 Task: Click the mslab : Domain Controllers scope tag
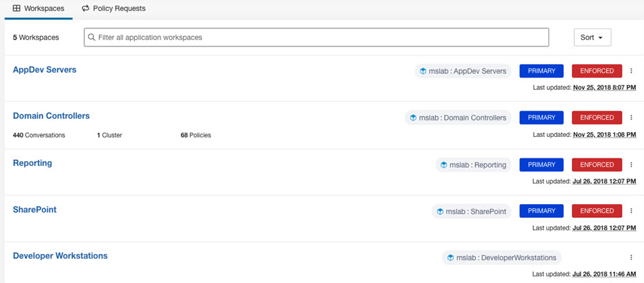click(x=458, y=118)
